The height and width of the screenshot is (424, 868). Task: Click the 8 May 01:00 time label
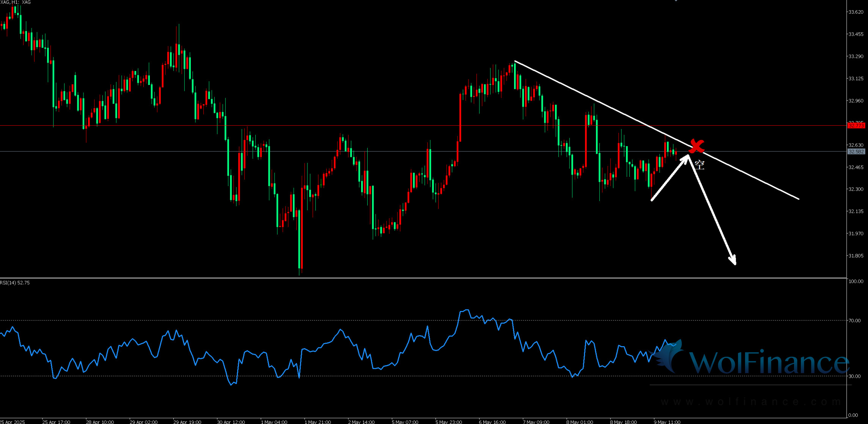(579, 422)
